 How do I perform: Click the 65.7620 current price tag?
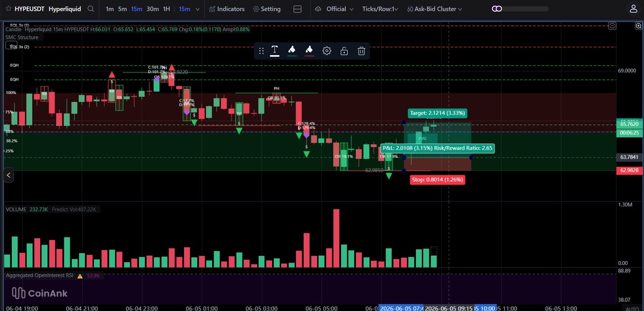tap(629, 124)
